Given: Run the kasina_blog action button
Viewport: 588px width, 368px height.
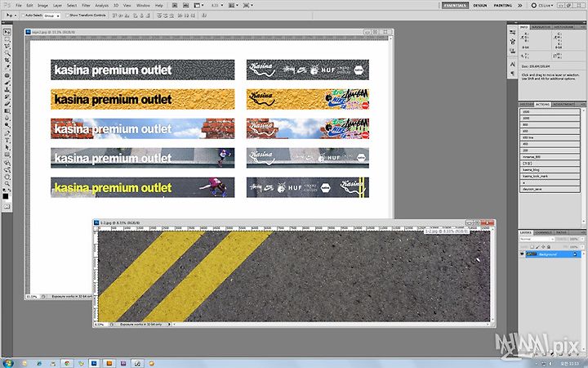Looking at the screenshot, I should (550, 170).
